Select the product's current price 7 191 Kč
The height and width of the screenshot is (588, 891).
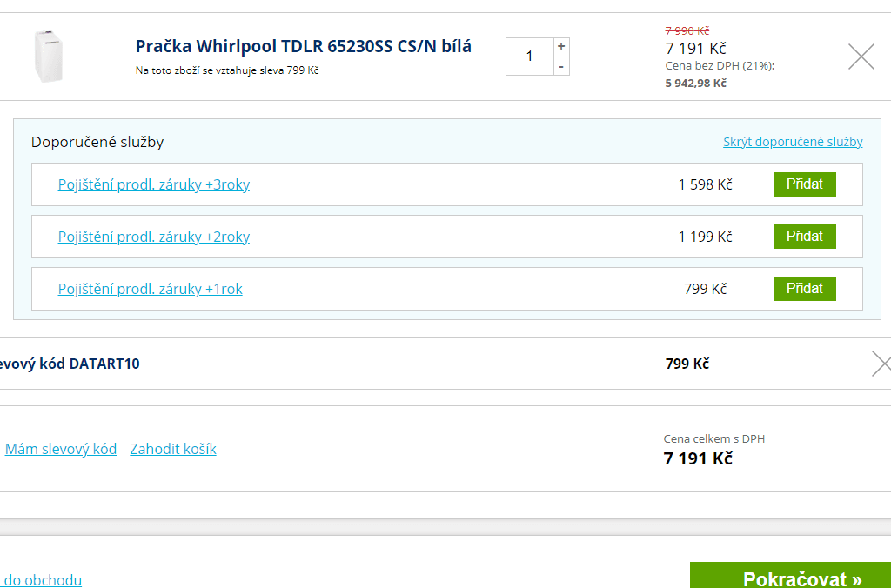pyautogui.click(x=695, y=49)
